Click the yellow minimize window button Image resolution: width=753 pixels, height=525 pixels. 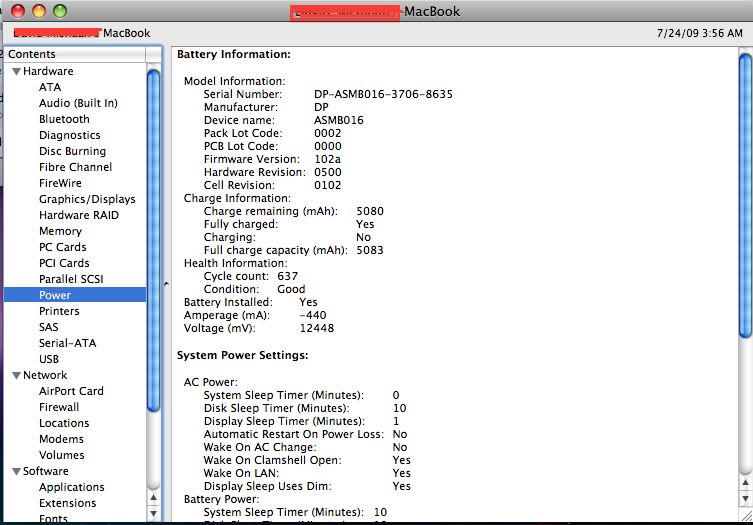click(39, 11)
